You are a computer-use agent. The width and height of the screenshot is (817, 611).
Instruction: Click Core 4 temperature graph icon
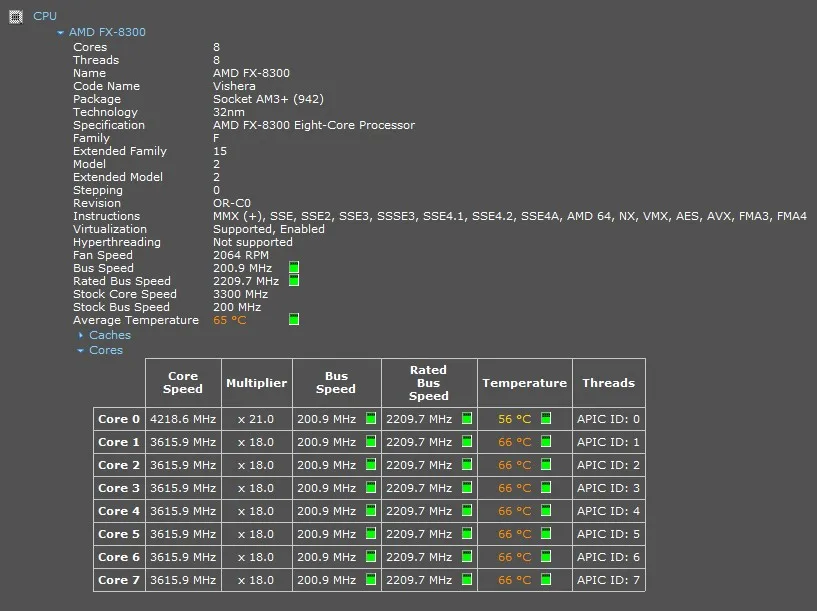546,510
